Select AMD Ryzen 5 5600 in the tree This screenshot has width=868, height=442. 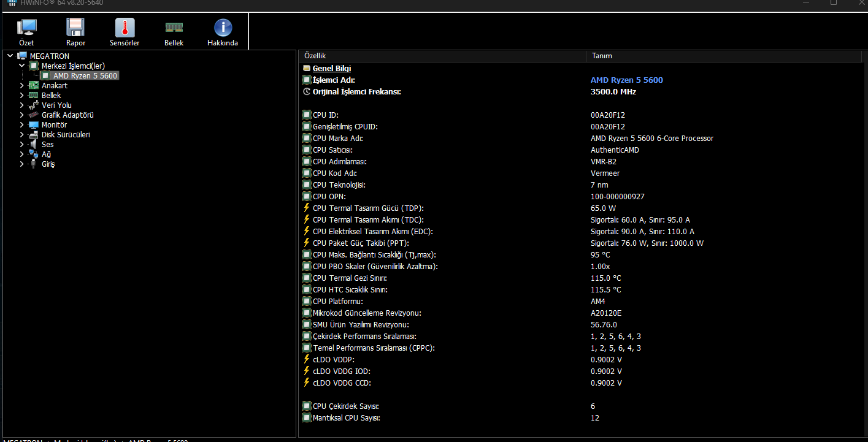pos(85,75)
